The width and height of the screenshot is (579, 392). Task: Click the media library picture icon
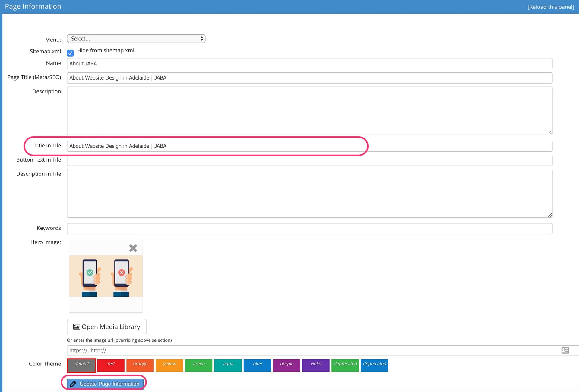coord(77,327)
